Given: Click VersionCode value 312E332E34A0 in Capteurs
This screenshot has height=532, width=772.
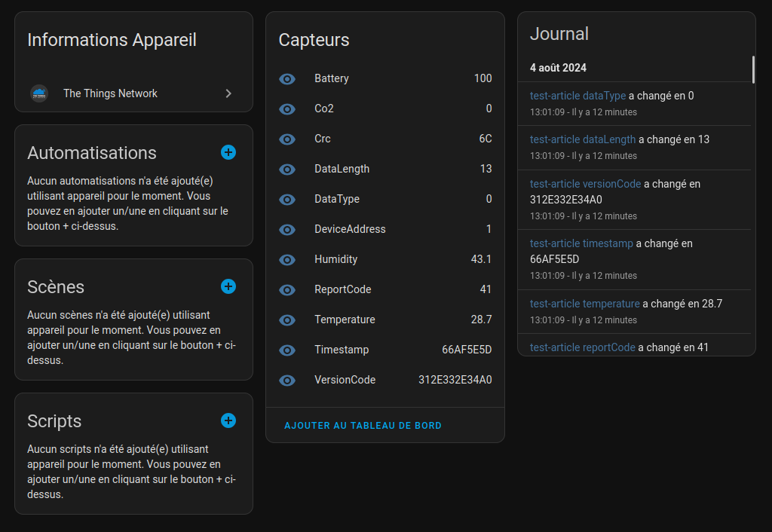Looking at the screenshot, I should (455, 380).
